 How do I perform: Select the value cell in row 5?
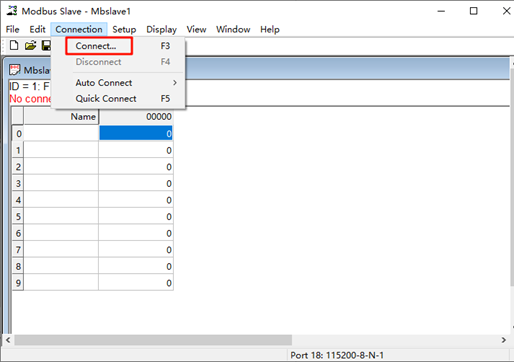pos(136,216)
